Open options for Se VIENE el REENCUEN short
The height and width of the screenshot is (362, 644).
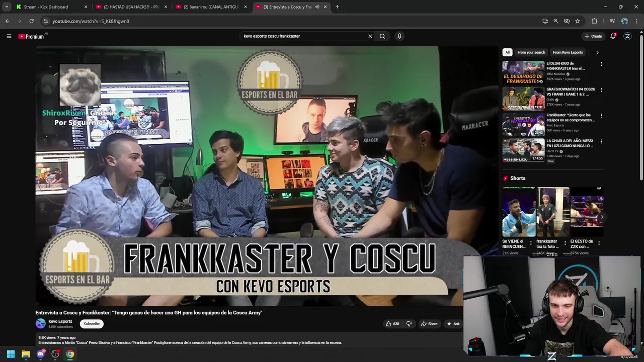530,243
